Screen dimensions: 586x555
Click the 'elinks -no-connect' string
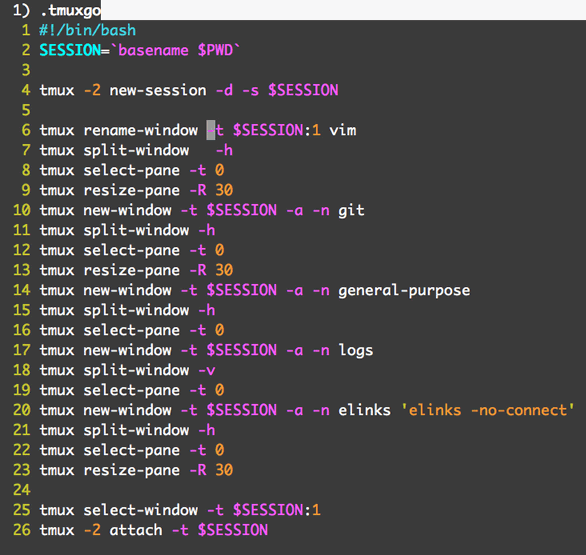[488, 410]
